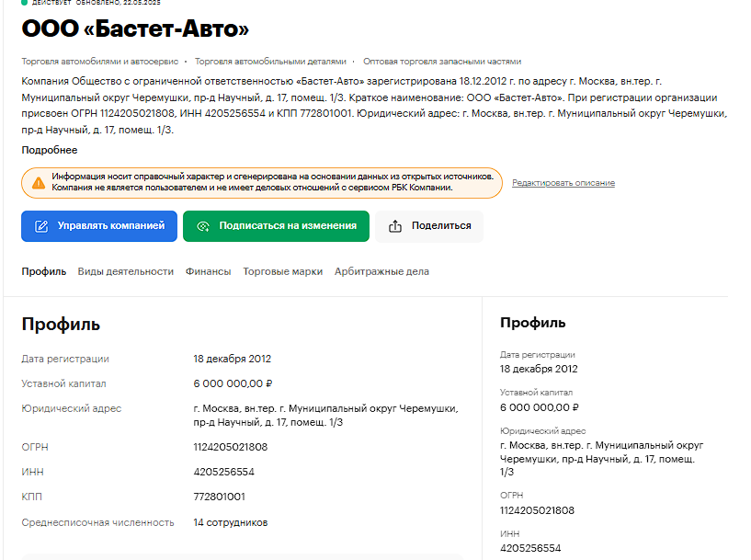The width and height of the screenshot is (751, 560).
Task: Click the information disclaimer notice text
Action: [272, 182]
